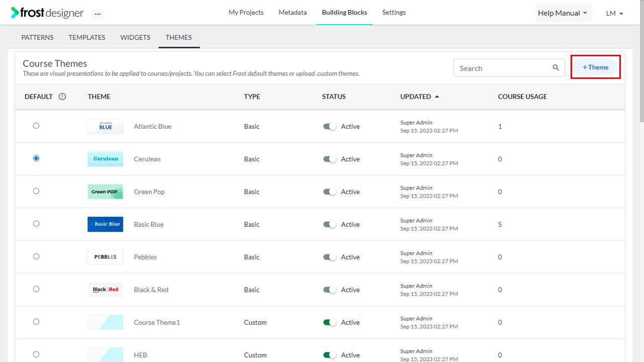Toggle Pebbles active status switch
Viewport: 644px width, 362px height.
point(330,257)
